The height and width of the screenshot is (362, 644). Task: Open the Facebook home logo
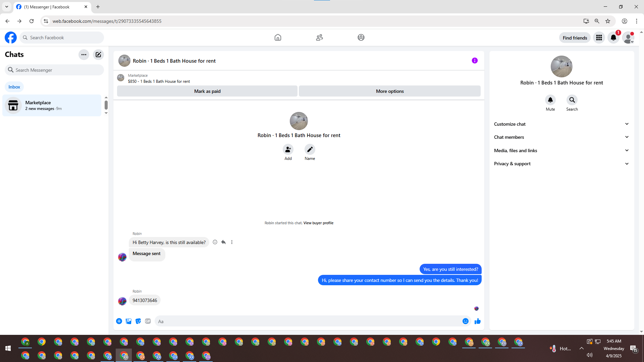tap(11, 38)
